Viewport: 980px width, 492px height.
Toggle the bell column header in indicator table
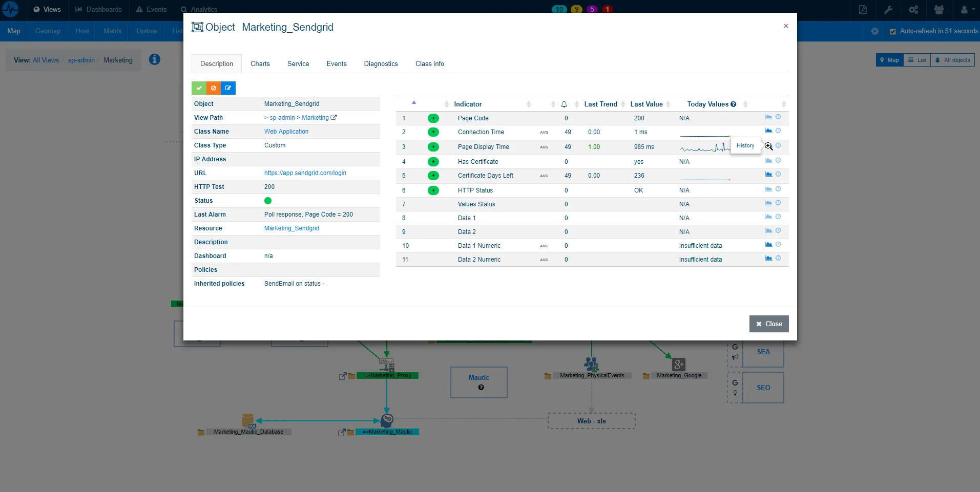pos(564,104)
